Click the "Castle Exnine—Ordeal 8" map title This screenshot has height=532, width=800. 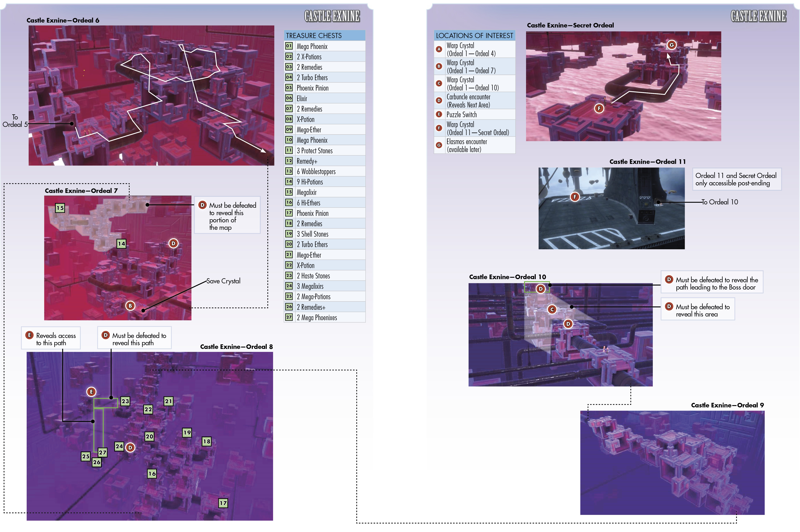click(237, 346)
